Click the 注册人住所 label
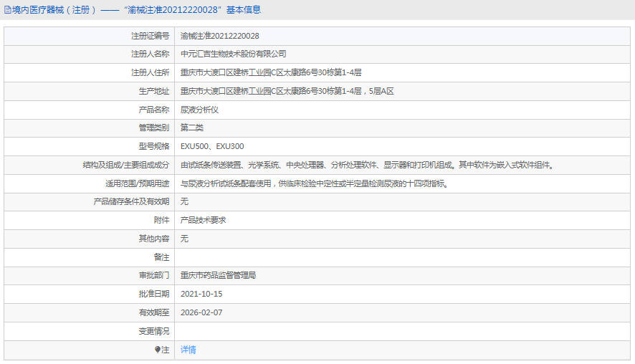635x364 pixels. (x=150, y=72)
